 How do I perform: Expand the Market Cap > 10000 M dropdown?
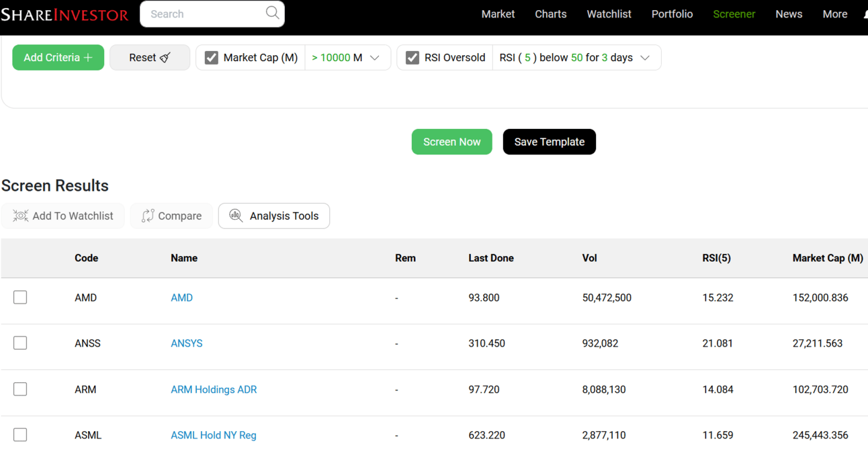pyautogui.click(x=375, y=58)
